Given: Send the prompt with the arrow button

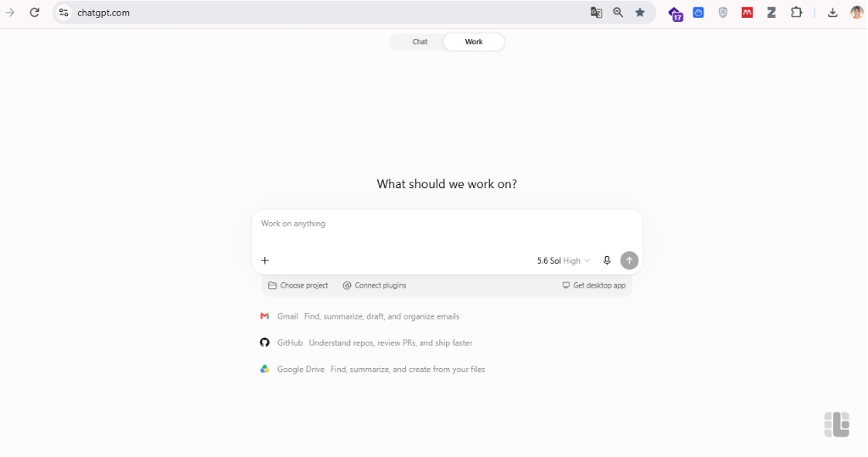Looking at the screenshot, I should click(629, 260).
